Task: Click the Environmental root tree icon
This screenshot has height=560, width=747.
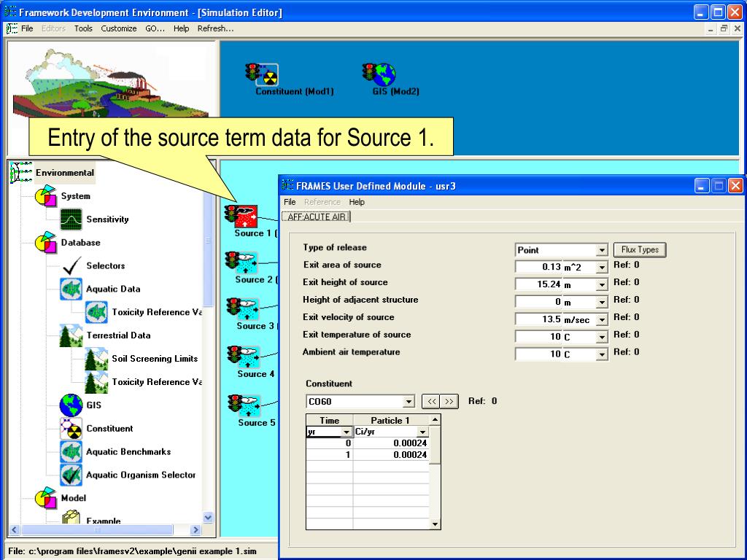Action: pos(21,172)
